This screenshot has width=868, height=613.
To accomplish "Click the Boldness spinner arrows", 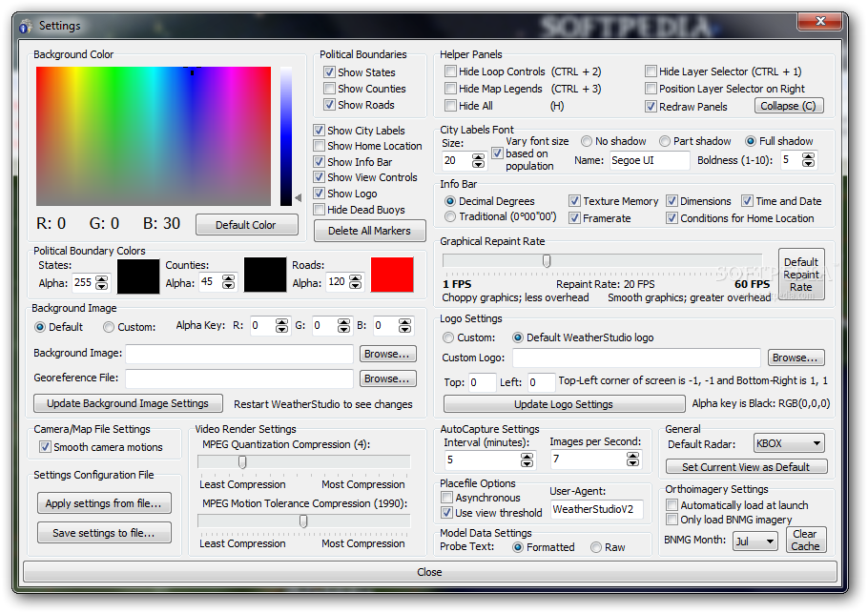I will 809,160.
